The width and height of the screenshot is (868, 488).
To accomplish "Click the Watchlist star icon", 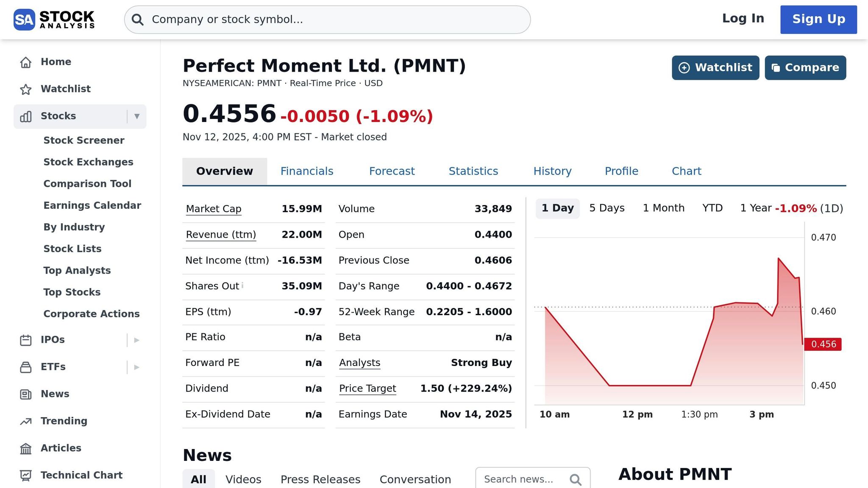I will [x=26, y=89].
